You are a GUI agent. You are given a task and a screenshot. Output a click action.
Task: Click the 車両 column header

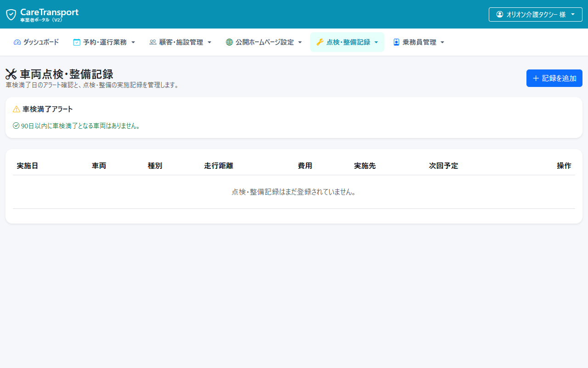pos(99,166)
